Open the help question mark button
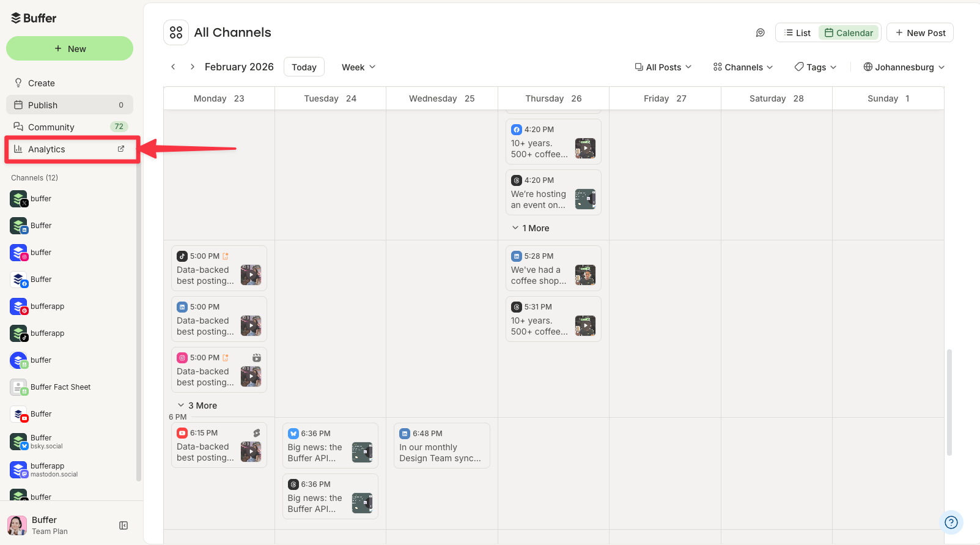The height and width of the screenshot is (545, 980). coord(951,522)
